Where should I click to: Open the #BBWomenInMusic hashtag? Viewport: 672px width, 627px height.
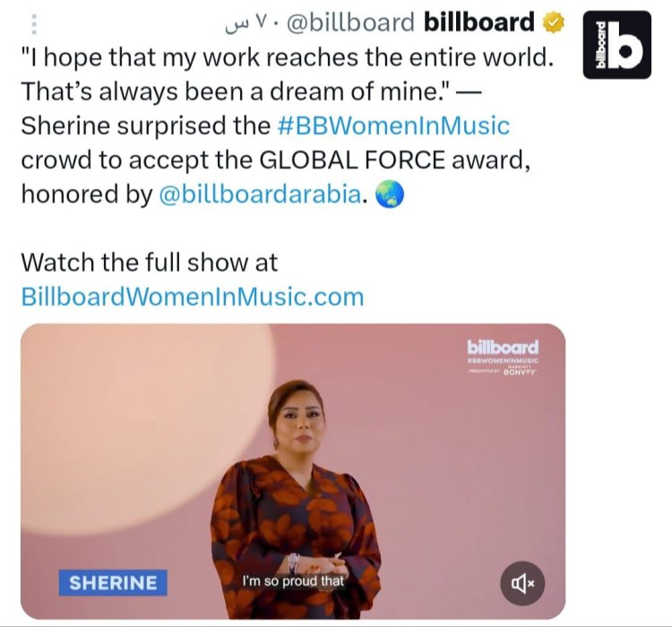[x=393, y=125]
